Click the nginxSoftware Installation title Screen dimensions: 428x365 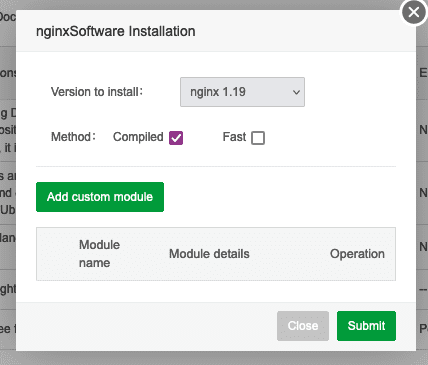pyautogui.click(x=116, y=31)
